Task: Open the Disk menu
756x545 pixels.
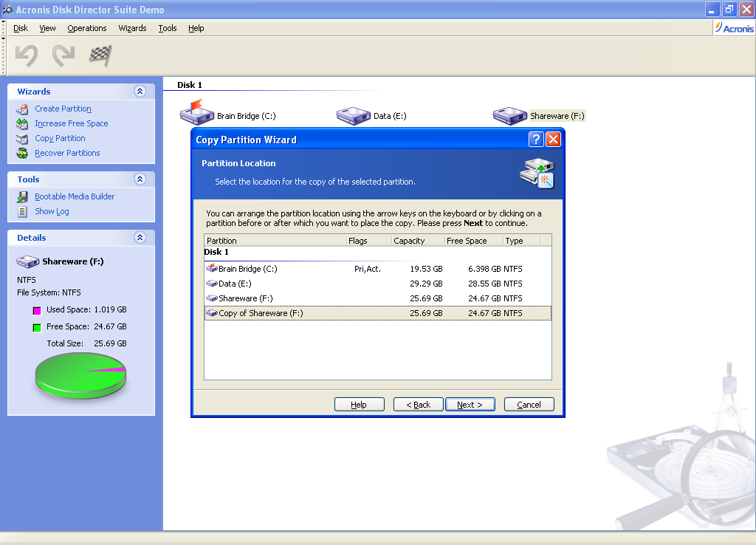Action: [x=21, y=28]
